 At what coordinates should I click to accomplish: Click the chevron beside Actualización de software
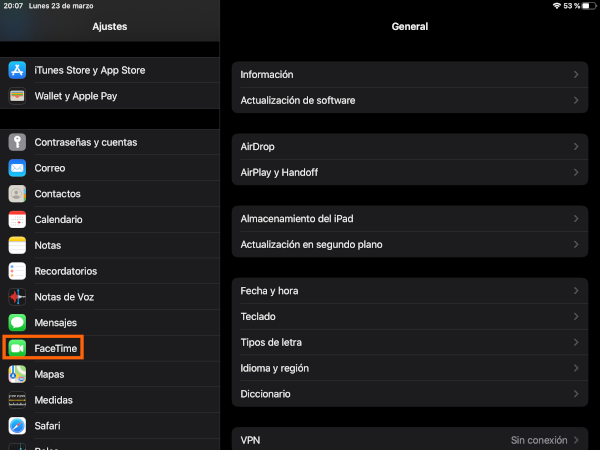click(x=576, y=101)
